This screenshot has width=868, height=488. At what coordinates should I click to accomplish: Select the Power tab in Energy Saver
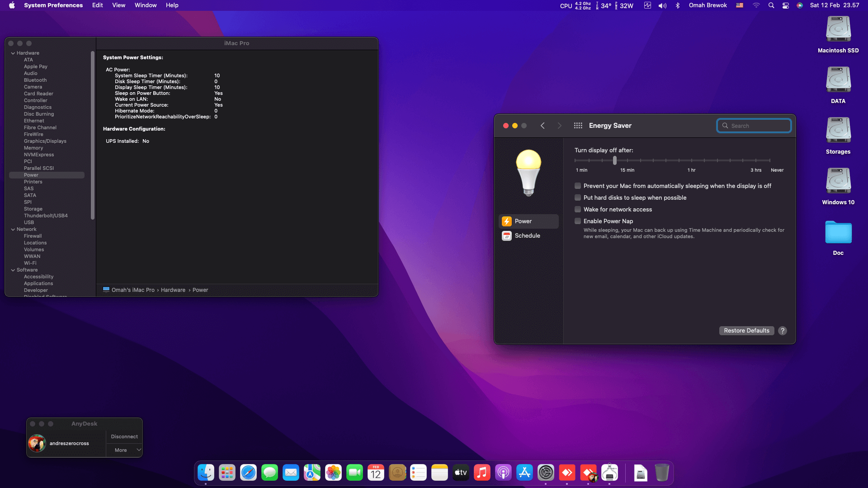[x=528, y=221]
